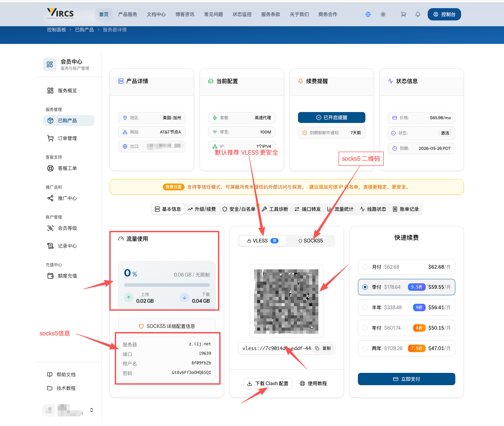504x426 pixels.
Task: Open the 常见问题 menu item
Action: point(214,14)
